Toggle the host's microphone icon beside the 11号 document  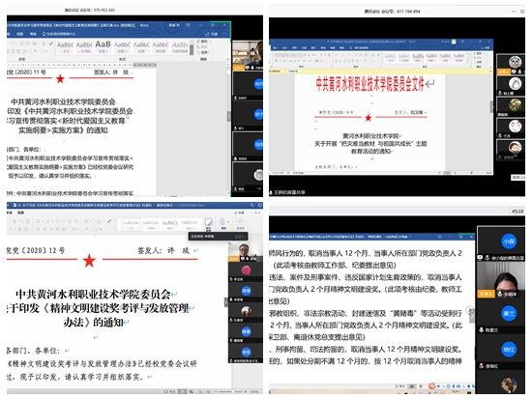tap(251, 68)
